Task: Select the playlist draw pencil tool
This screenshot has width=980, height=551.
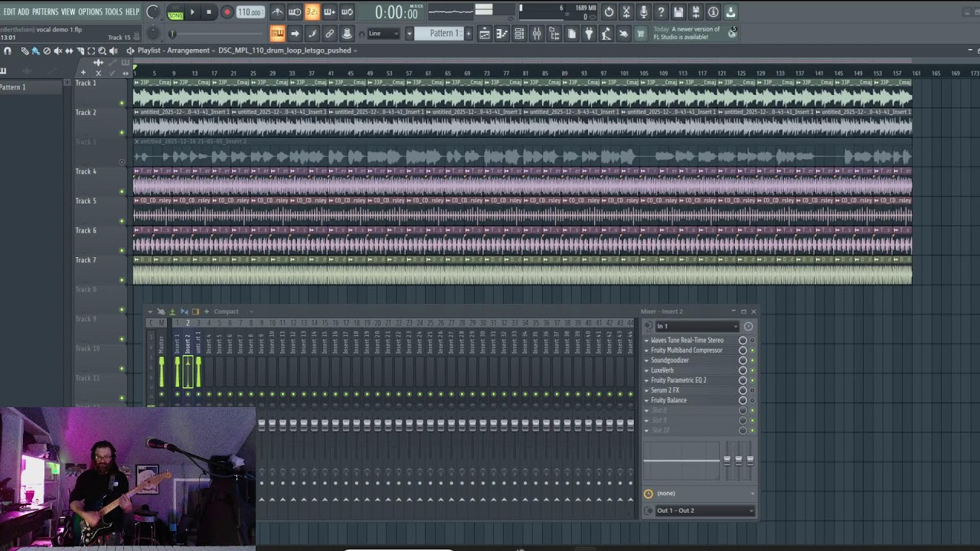Action: pos(24,51)
